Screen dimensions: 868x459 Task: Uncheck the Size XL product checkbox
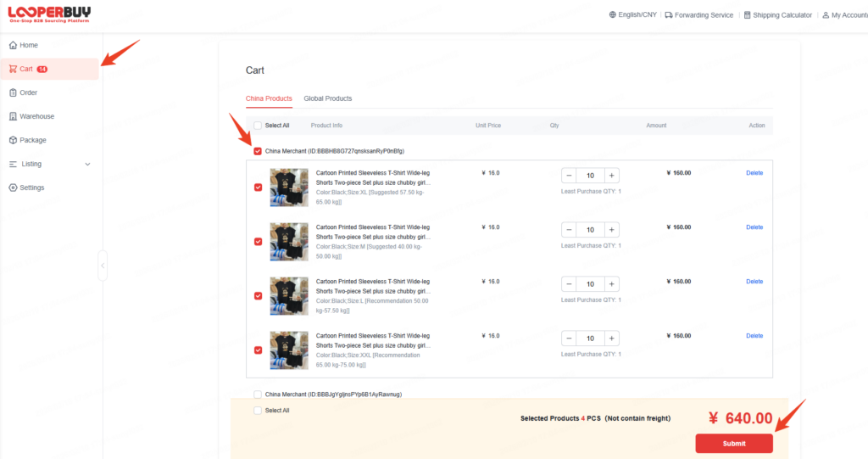(258, 188)
